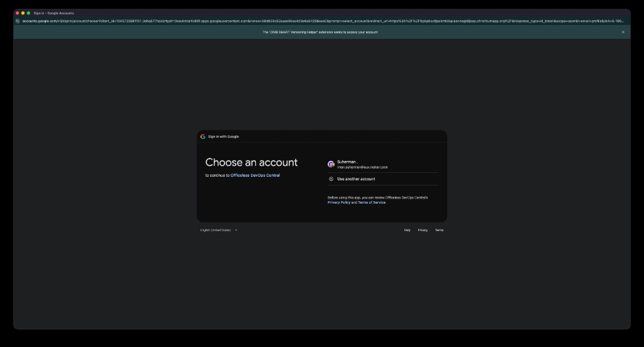Dismiss the extension access notification banner
This screenshot has height=347, width=644.
click(623, 32)
